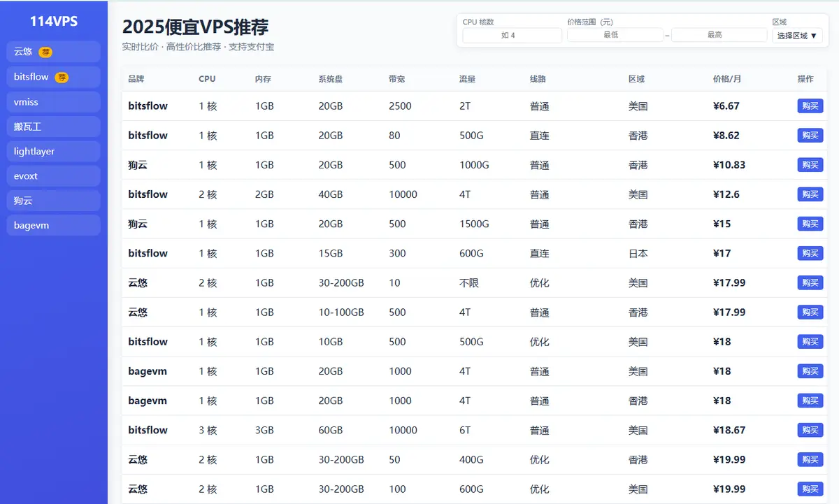Click the 最高 price input
The height and width of the screenshot is (504, 839).
click(719, 34)
